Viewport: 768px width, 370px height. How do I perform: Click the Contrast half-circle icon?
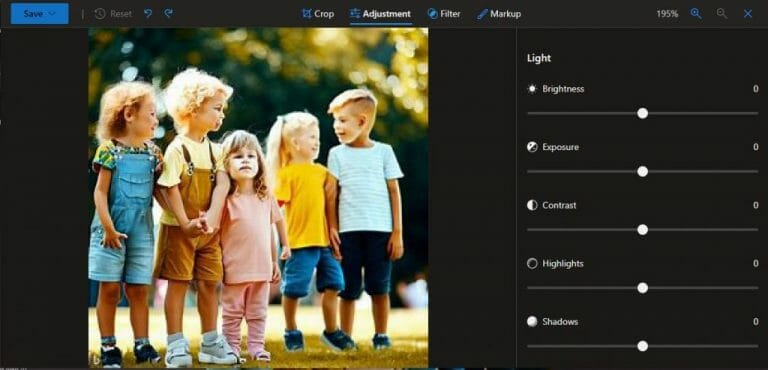pos(532,205)
